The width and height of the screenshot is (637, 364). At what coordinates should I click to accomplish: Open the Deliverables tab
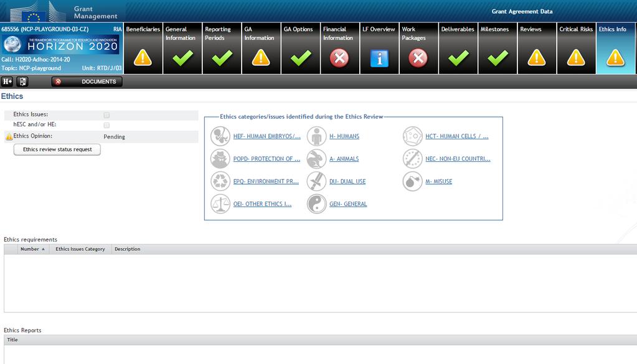click(x=458, y=49)
